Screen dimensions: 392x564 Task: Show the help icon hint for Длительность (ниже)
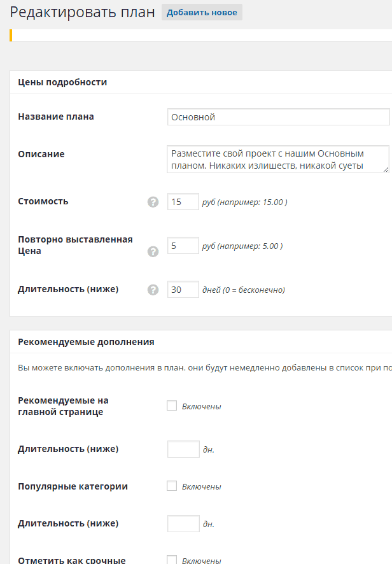click(x=153, y=290)
